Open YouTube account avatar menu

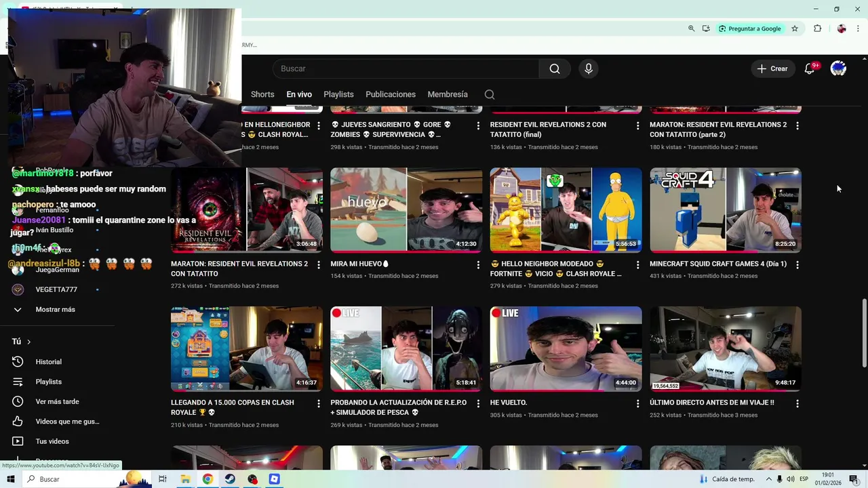coord(838,68)
